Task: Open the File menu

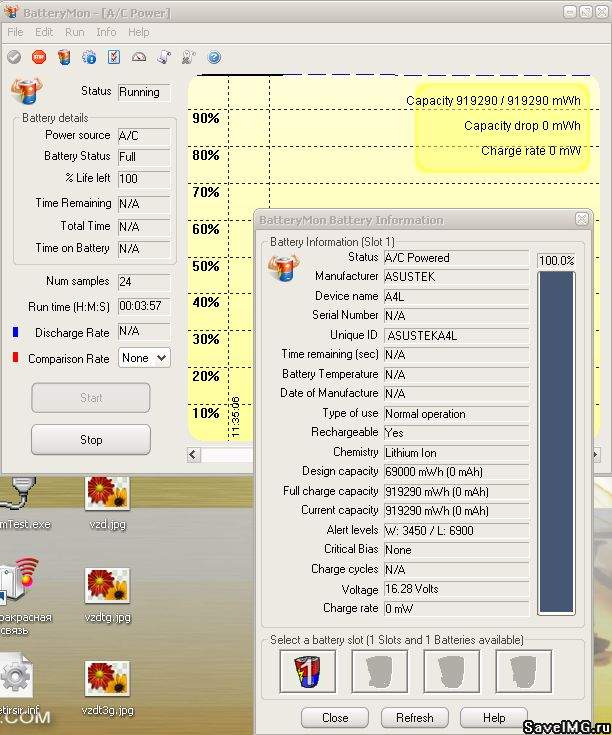Action: 15,32
